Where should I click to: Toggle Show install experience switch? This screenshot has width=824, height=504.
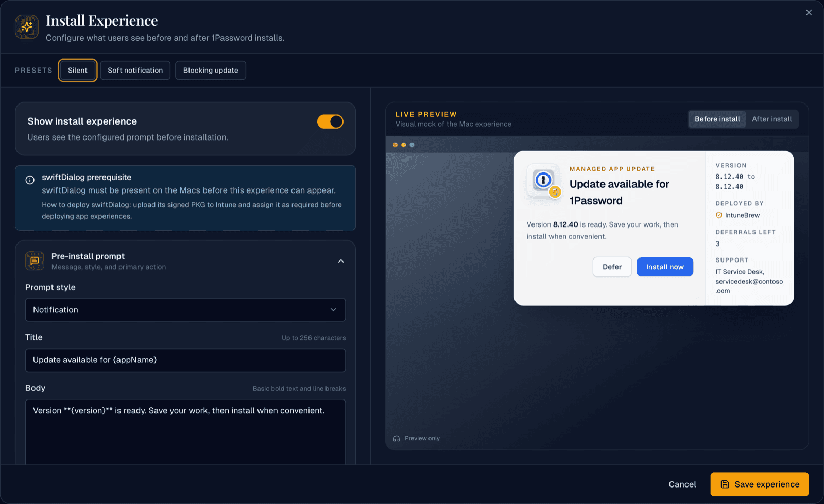330,121
